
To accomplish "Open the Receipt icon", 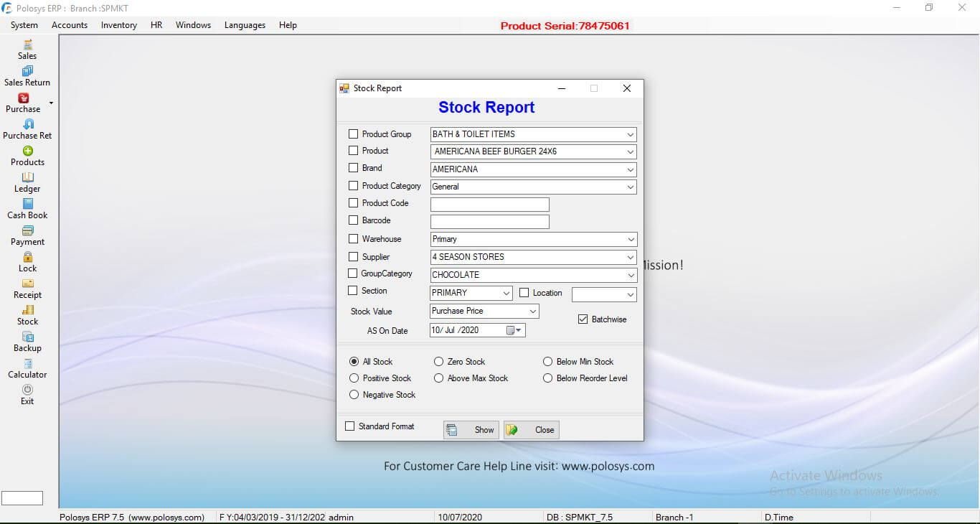I will (x=27, y=284).
